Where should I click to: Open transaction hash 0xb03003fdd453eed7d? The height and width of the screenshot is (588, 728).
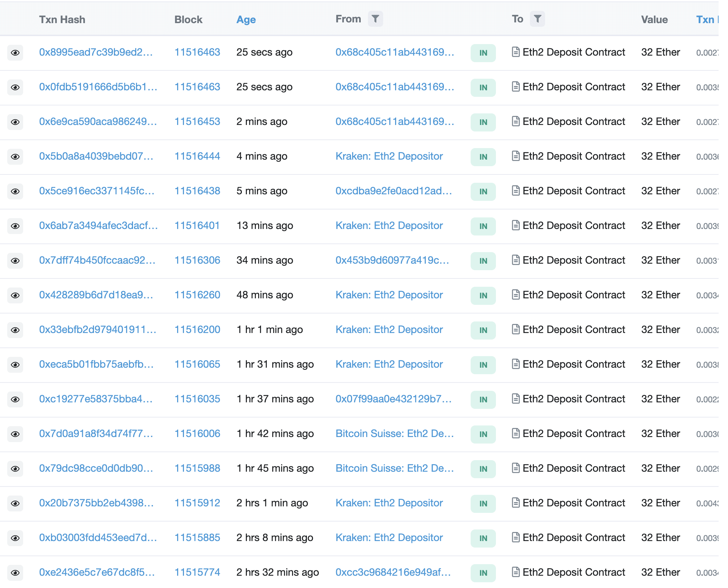[98, 538]
